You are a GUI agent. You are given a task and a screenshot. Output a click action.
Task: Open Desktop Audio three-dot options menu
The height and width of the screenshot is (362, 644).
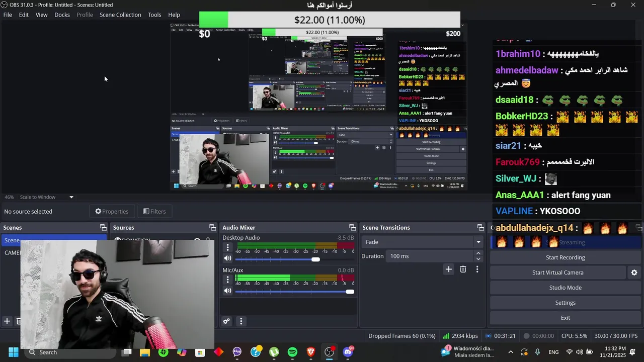coord(227,247)
